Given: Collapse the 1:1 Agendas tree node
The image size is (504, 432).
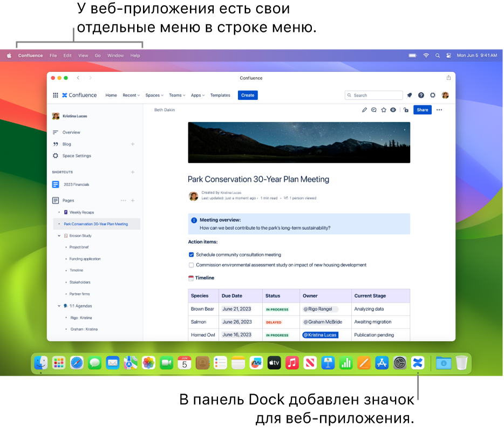Looking at the screenshot, I should click(x=59, y=306).
